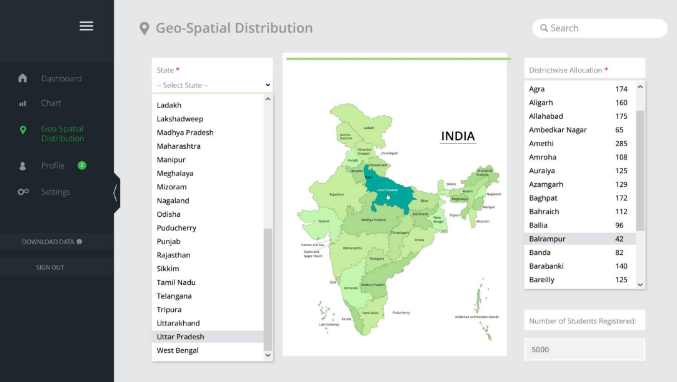Click the Settings toggle icon
Image resolution: width=677 pixels, height=382 pixels.
coord(23,192)
